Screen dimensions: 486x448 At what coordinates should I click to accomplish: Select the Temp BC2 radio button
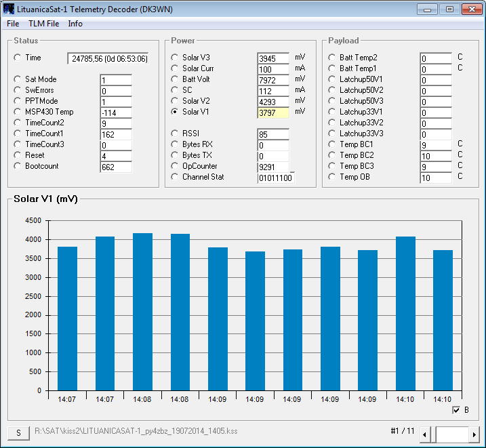click(332, 155)
